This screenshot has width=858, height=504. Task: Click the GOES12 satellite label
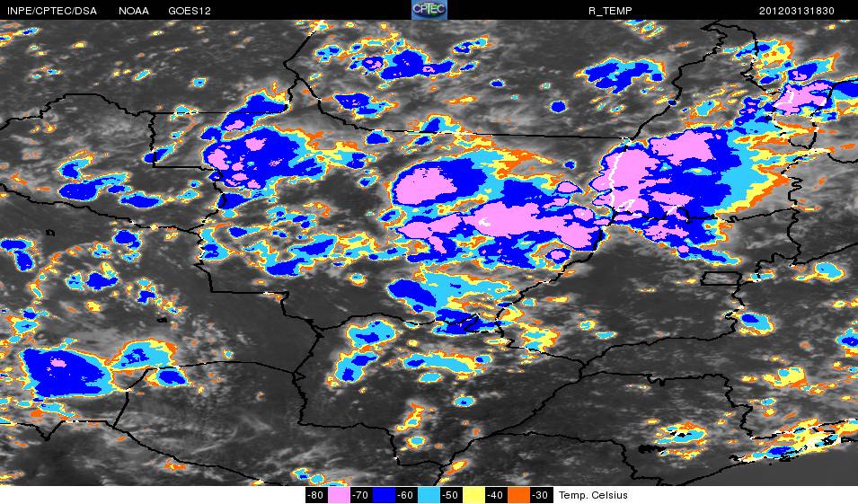[x=190, y=11]
